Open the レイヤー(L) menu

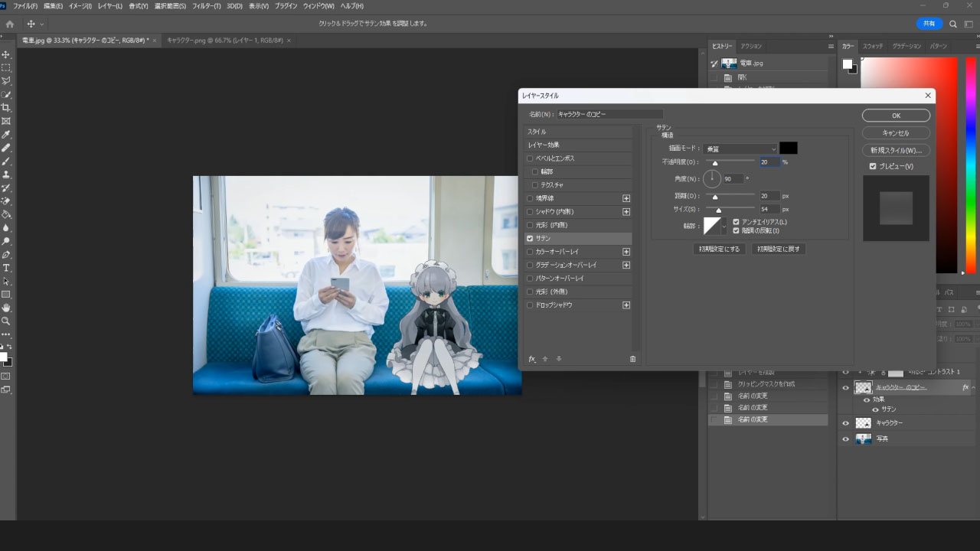[110, 6]
